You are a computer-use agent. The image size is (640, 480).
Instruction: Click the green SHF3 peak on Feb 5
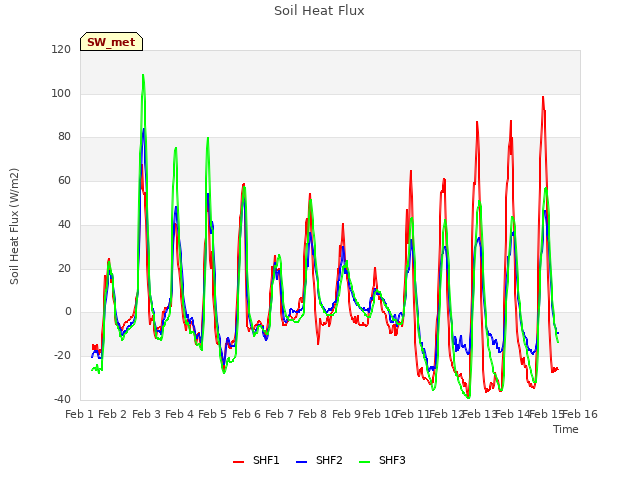208,138
